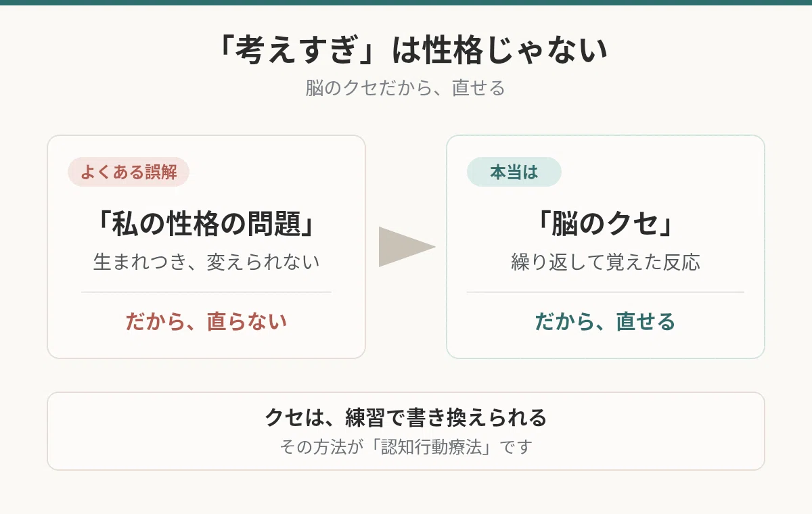The height and width of the screenshot is (514, 812).
Task: Click the red text 'だから、直らない'
Action: [x=206, y=321]
